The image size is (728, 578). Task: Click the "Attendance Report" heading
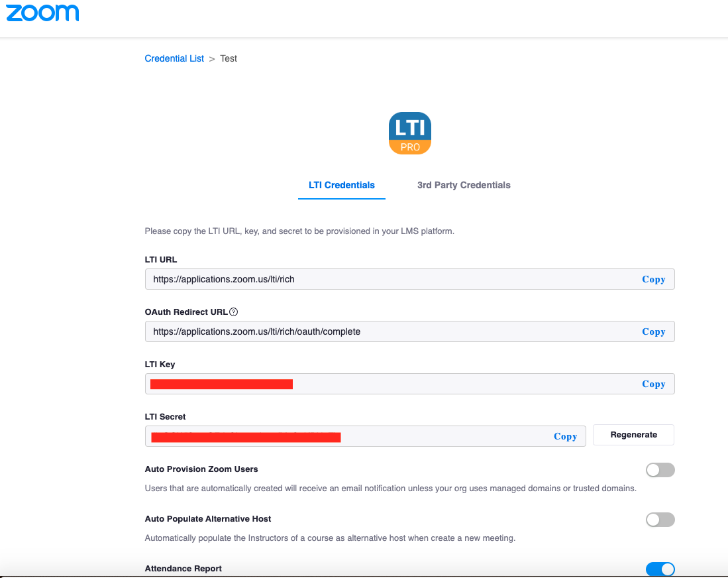(183, 569)
